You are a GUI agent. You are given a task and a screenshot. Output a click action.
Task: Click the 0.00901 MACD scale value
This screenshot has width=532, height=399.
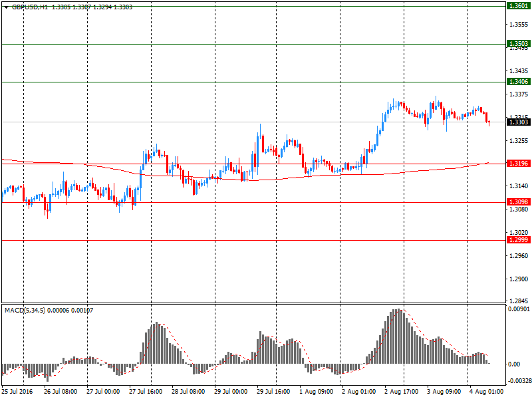[x=519, y=309]
